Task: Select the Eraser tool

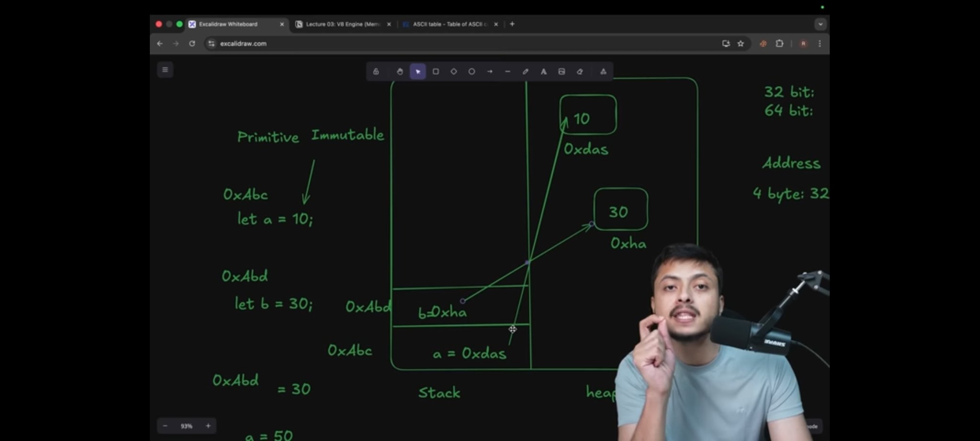Action: (579, 72)
